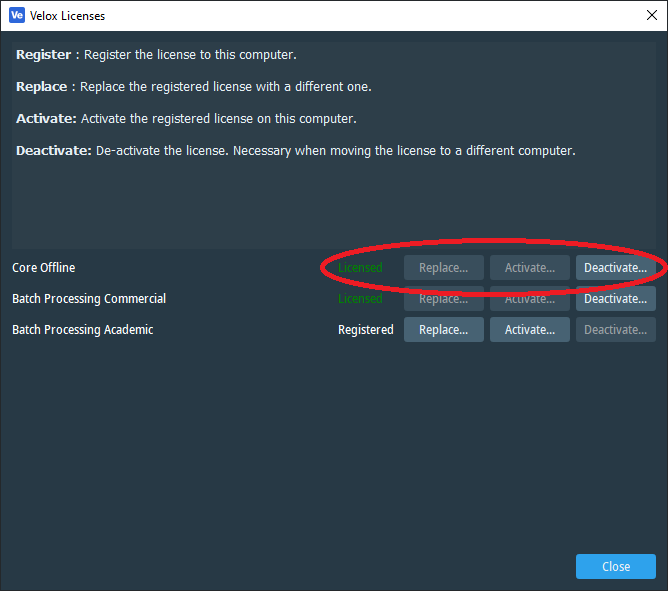The width and height of the screenshot is (668, 591).
Task: Click the Licensed status of Core Offline
Action: tap(360, 268)
